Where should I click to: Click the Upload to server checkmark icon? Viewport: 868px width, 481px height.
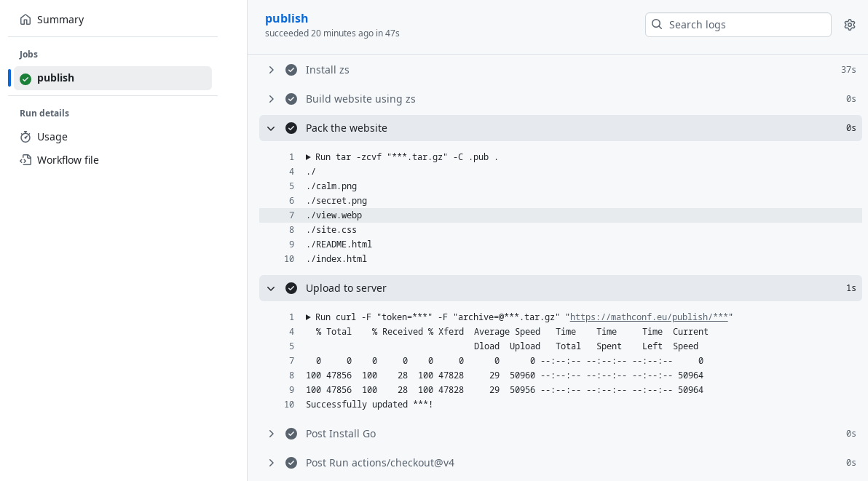(291, 288)
